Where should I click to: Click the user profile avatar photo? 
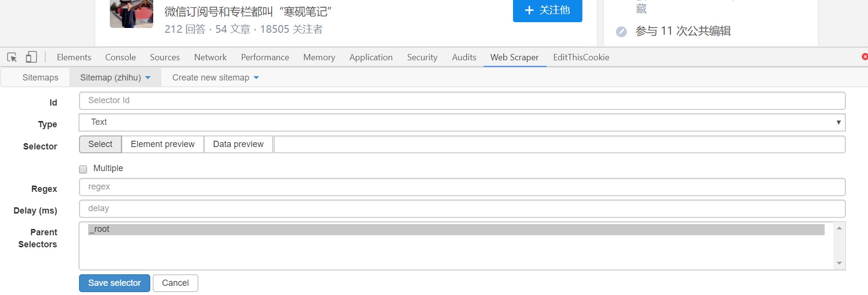pos(131,13)
